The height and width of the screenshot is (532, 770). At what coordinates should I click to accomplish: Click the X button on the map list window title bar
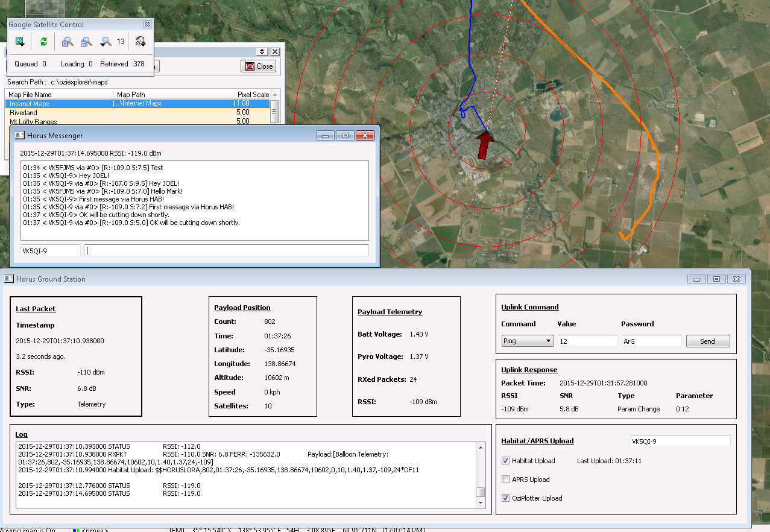(275, 52)
